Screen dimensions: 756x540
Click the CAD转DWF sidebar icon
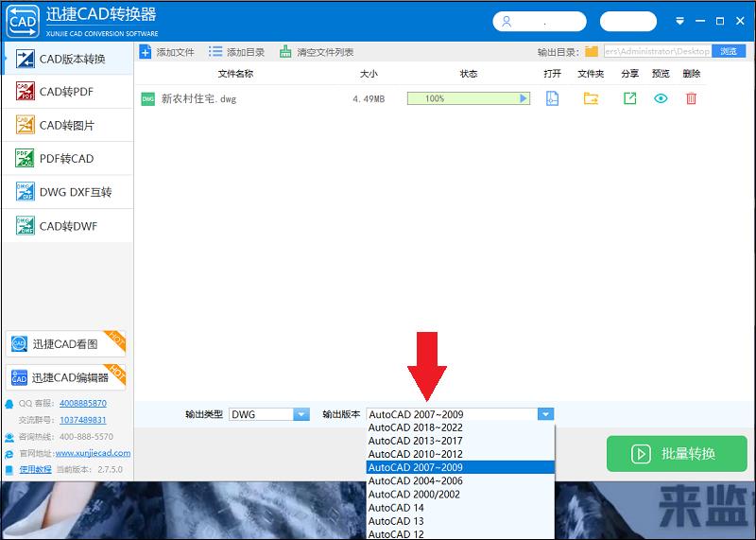26,225
